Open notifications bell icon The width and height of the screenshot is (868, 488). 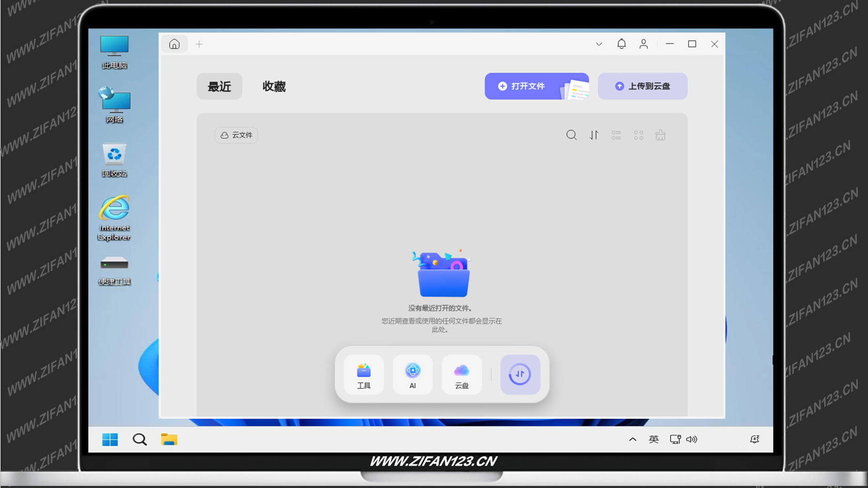pos(622,44)
